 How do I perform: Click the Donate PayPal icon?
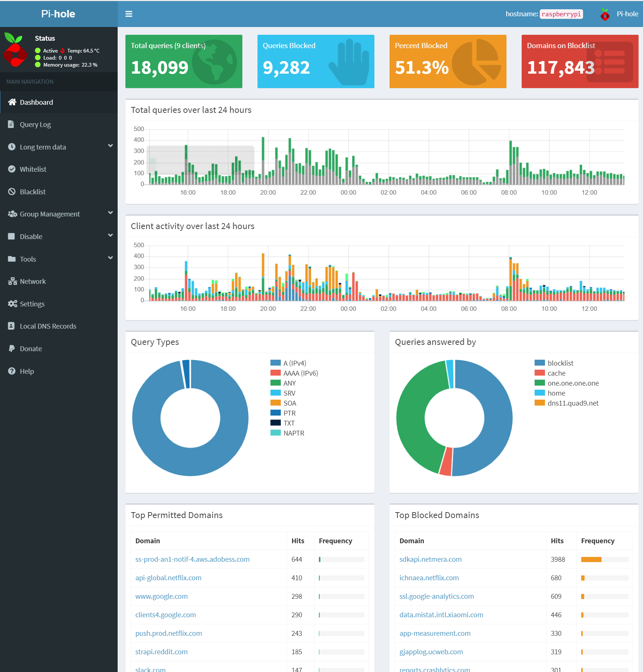(11, 349)
